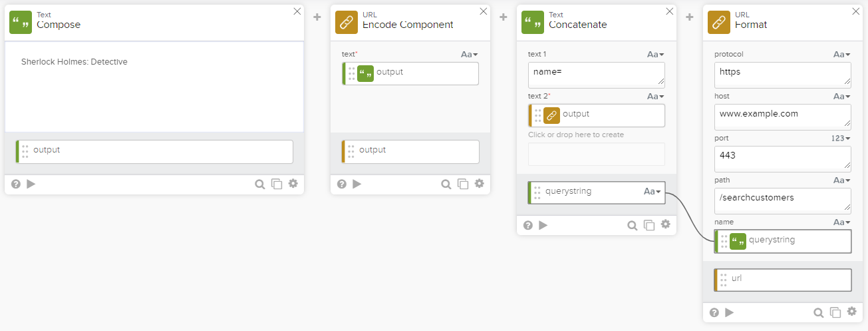Screen dimensions: 868x331
Task: Search inside the Compose card
Action: pos(260,184)
